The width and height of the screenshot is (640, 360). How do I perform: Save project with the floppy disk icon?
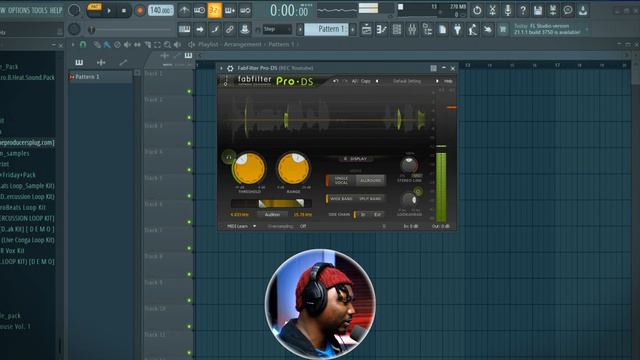(x=538, y=10)
